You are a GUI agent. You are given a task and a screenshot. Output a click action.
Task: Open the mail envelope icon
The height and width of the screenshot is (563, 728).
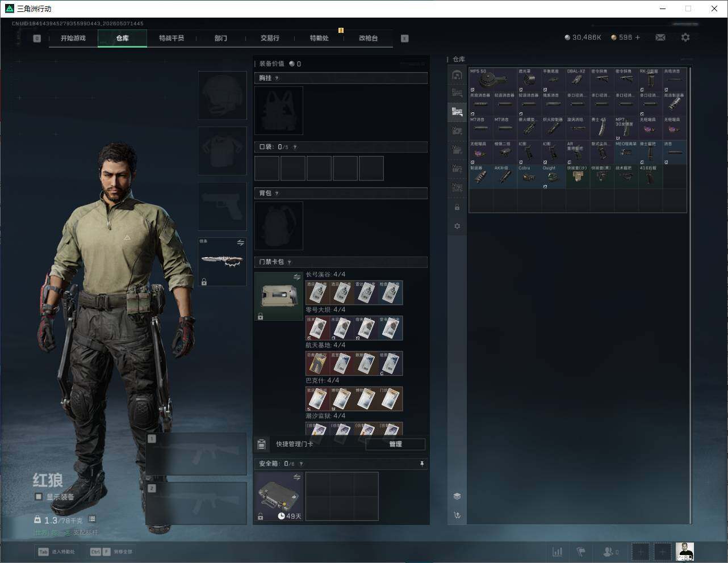point(660,37)
